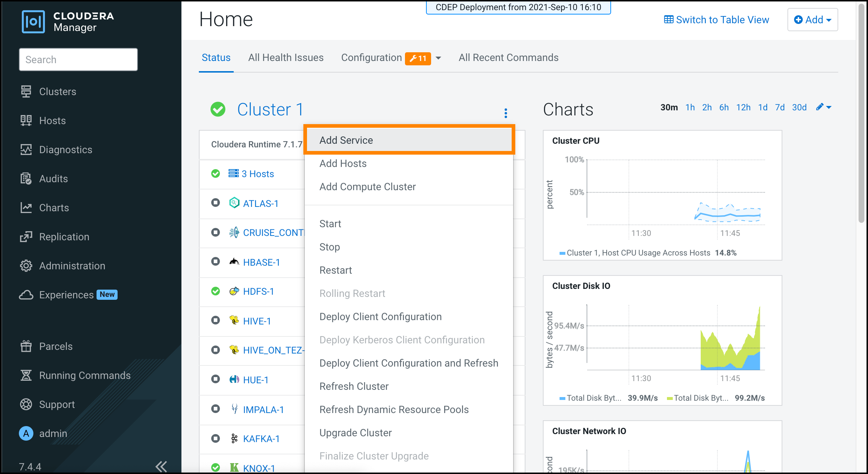Show Running Commands
The height and width of the screenshot is (474, 868).
pos(85,375)
